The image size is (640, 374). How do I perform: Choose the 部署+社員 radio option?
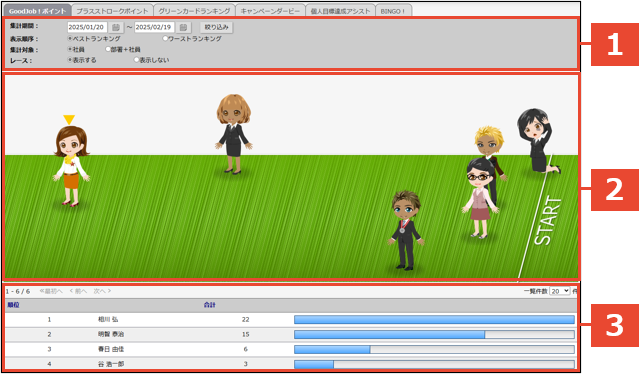(x=108, y=49)
